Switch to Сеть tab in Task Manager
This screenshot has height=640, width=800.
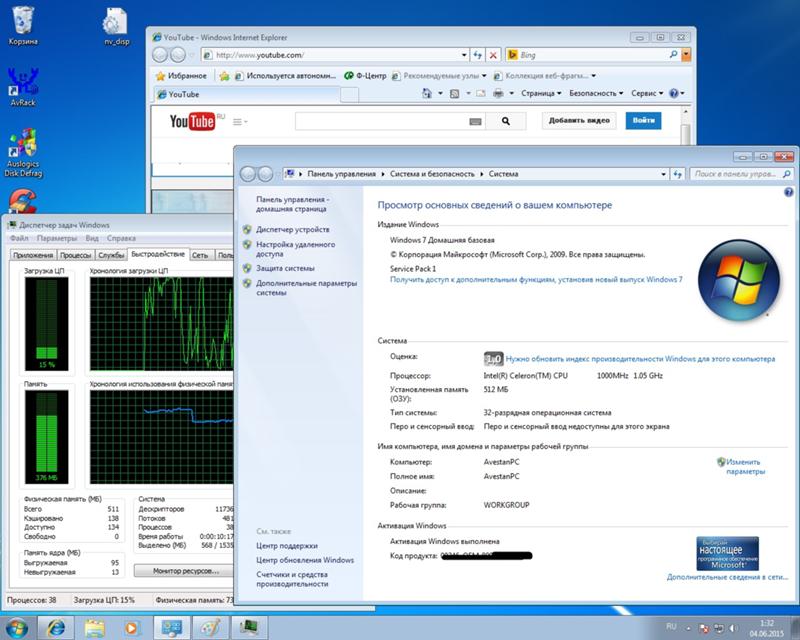coord(201,255)
